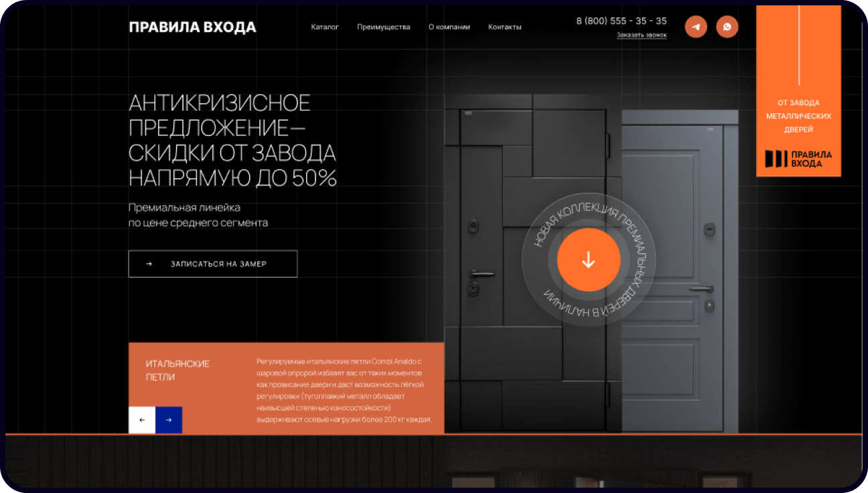868x493 pixels.
Task: Click the Заказать звонок link
Action: pos(642,34)
